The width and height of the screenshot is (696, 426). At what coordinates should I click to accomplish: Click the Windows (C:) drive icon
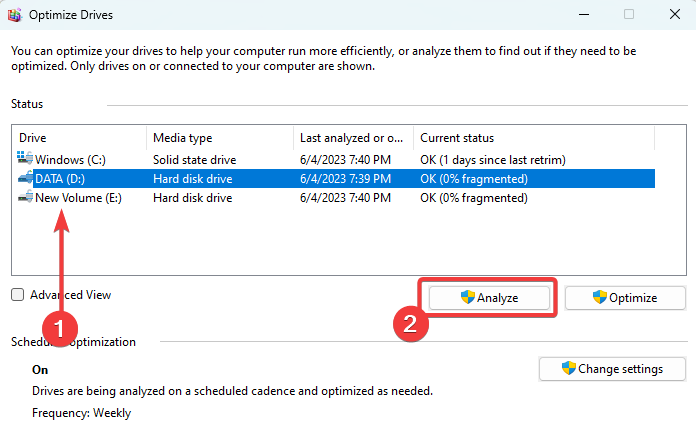click(25, 159)
